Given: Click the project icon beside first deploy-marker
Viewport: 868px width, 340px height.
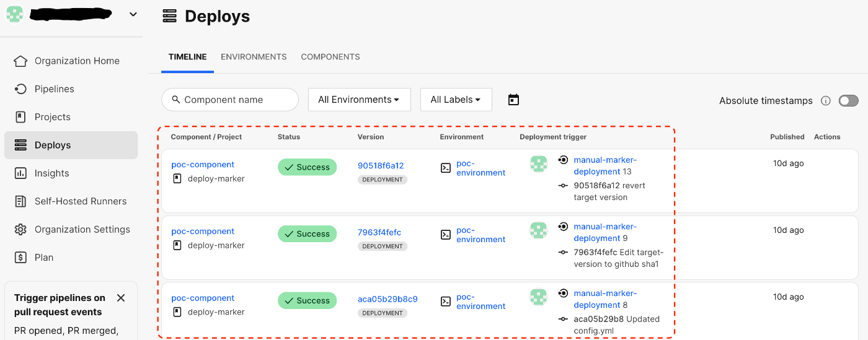Looking at the screenshot, I should click(177, 178).
